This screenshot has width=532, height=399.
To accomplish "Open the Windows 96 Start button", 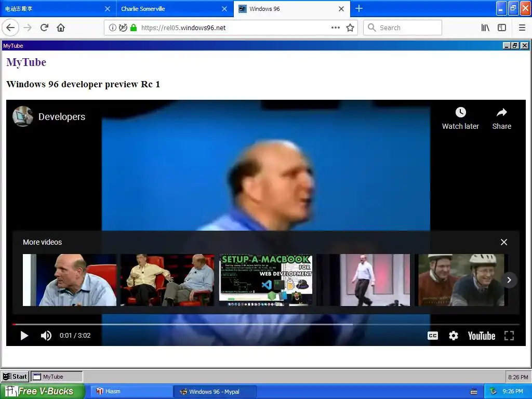I will (15, 376).
